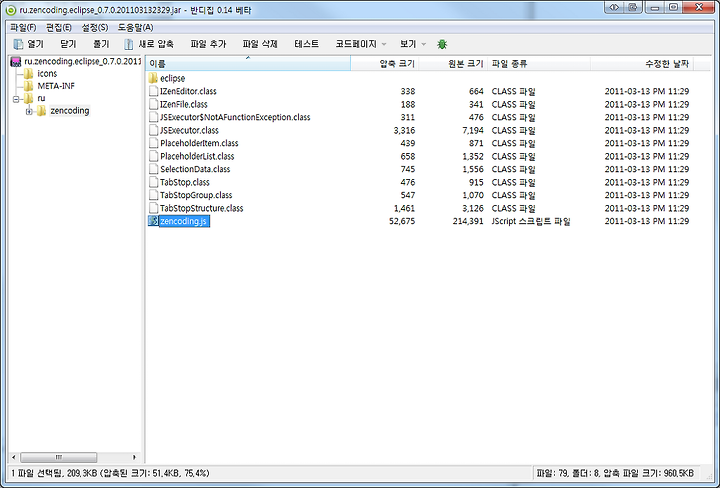This screenshot has width=720, height=488.
Task: Expand the zencoding tree node
Action: (29, 111)
